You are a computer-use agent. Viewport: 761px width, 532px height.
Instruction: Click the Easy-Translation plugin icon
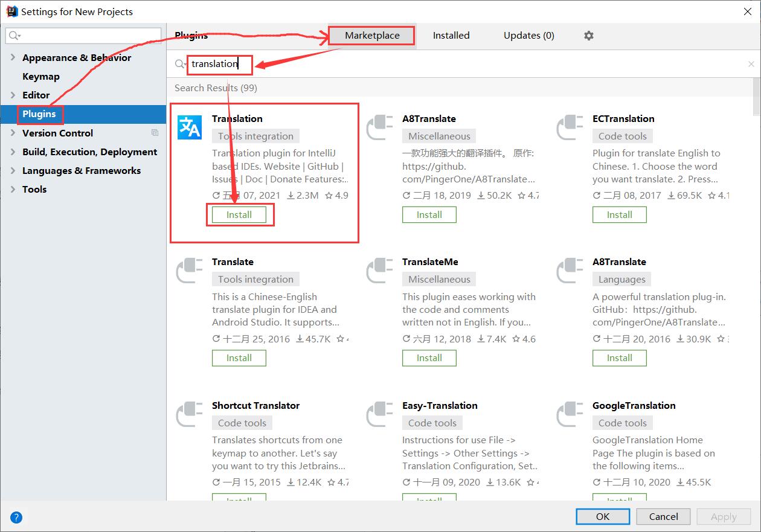point(380,414)
